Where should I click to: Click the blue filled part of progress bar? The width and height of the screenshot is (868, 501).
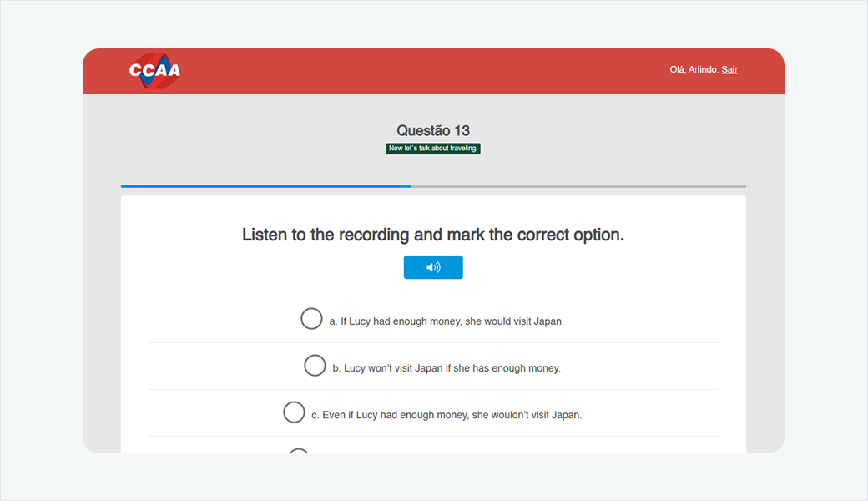pos(265,186)
